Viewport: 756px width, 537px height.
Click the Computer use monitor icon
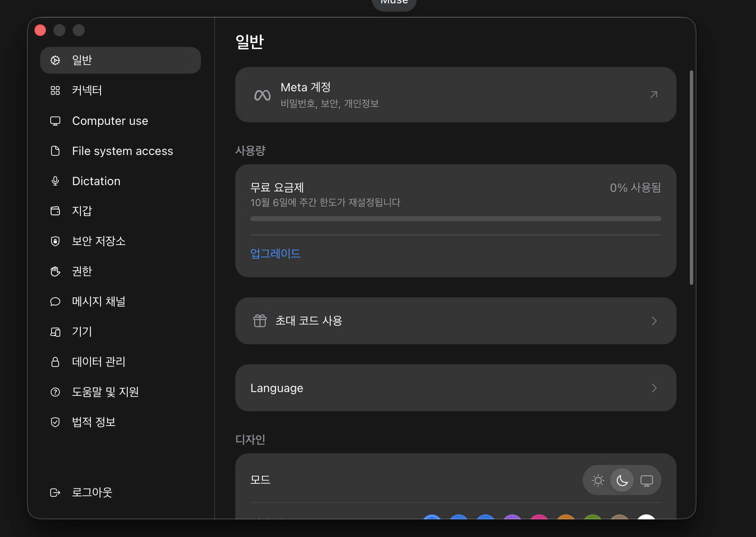point(55,121)
